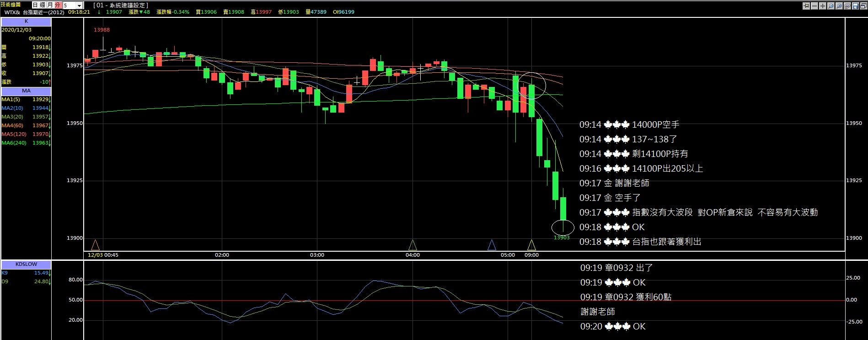Image resolution: width=868 pixels, height=340 pixels.
Task: Zoom in using the magnifier plus icon
Action: click(839, 6)
